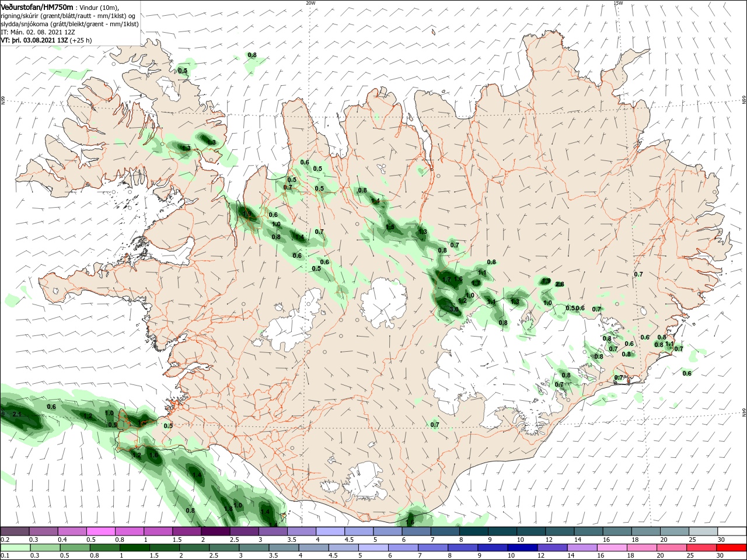Select the 12–14 purple rain legend swatch
This screenshot has height=560, width=747.
(553, 548)
